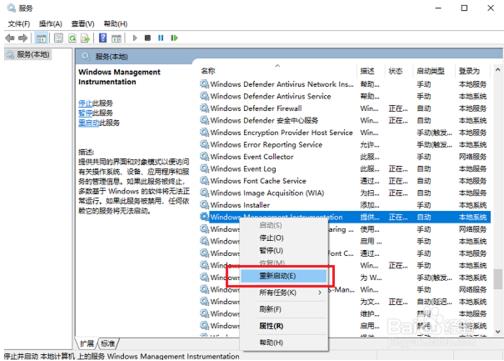The height and width of the screenshot is (361, 504).
Task: Switch to the 标准 tab
Action: 108,343
